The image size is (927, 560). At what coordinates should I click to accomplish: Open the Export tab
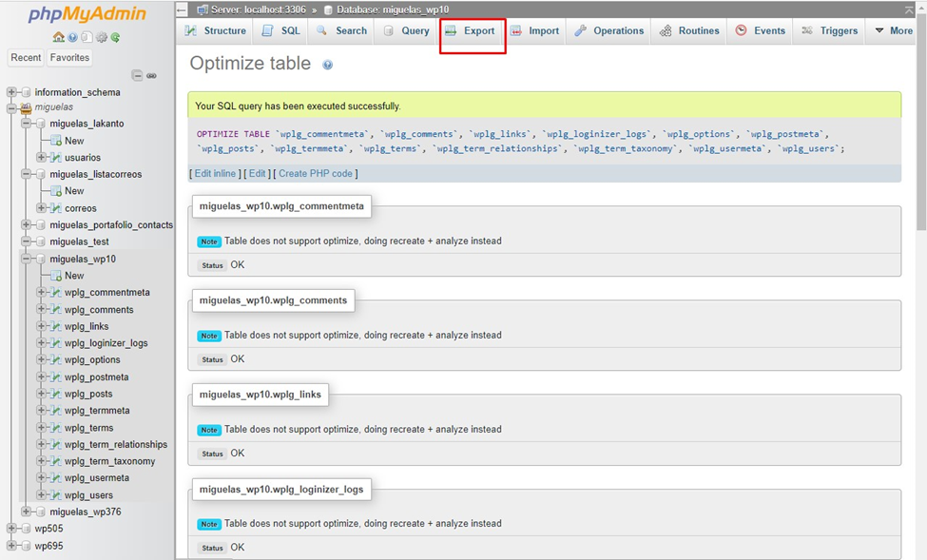(x=470, y=30)
